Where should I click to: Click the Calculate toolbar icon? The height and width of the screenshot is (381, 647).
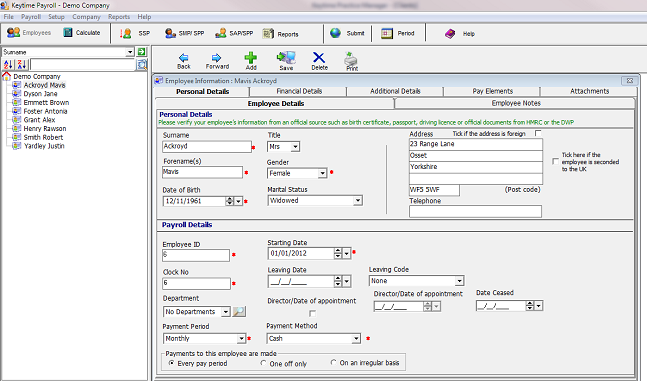coord(68,32)
